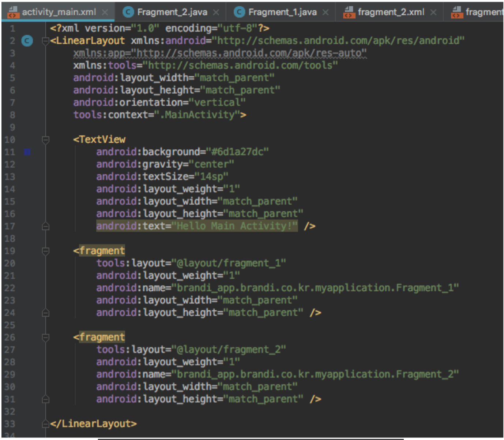This screenshot has height=440, width=504.
Task: Click the Fragment_1.java class file icon
Action: 239,12
